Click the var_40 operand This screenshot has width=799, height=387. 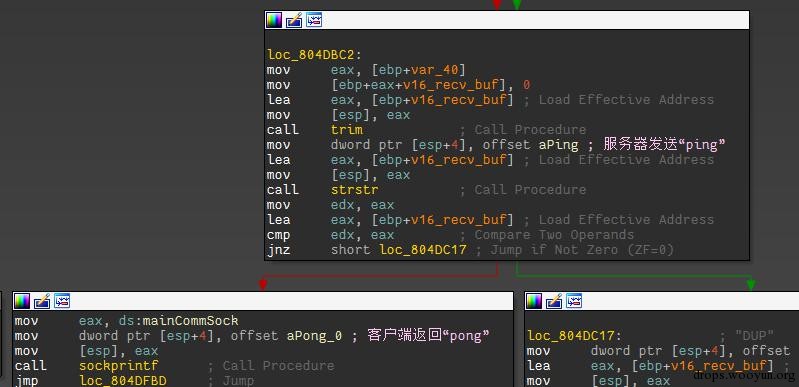coord(434,69)
